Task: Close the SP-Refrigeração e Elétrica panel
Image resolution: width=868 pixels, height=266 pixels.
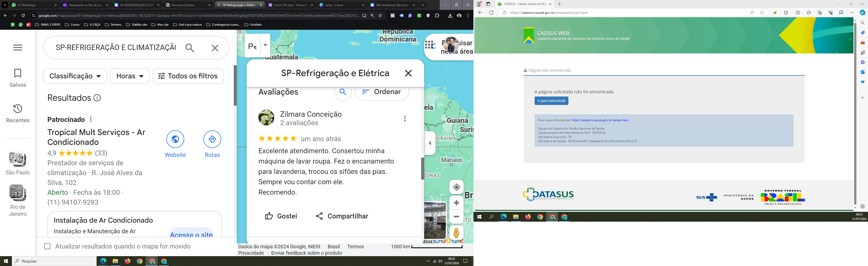Action: pos(408,73)
